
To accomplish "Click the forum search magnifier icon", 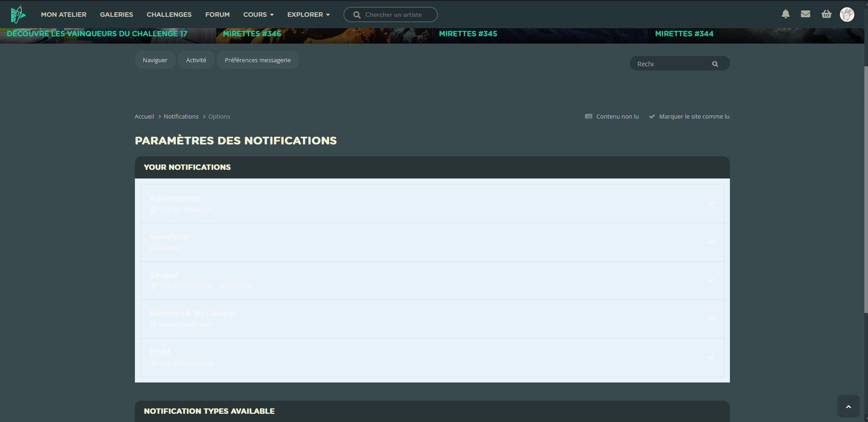I will coord(715,64).
